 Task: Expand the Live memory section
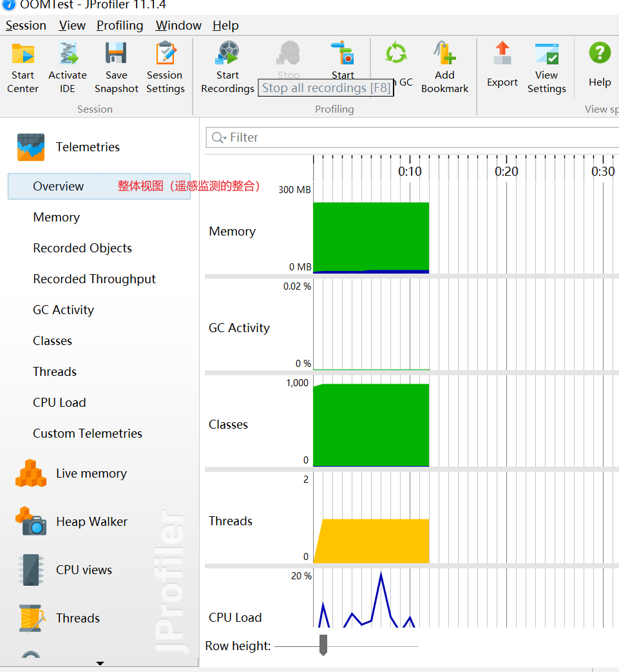(91, 474)
